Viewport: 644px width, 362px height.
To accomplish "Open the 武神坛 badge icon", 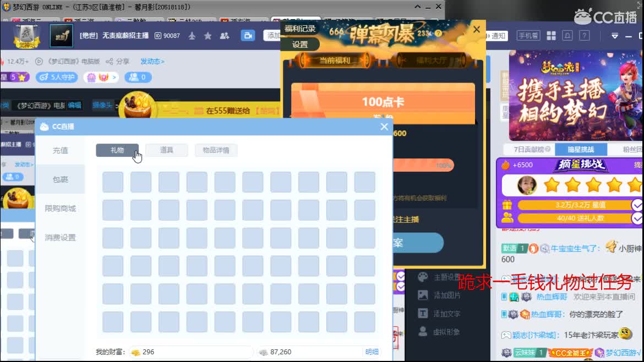I will click(26, 36).
